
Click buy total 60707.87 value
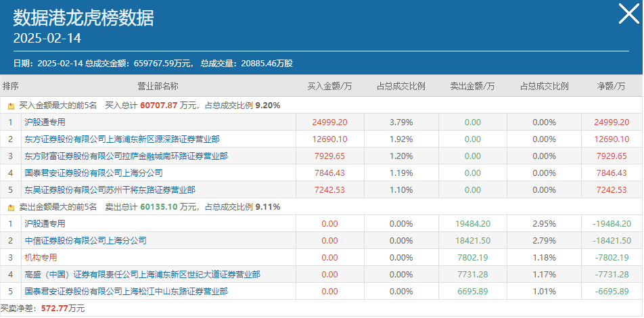pos(158,106)
